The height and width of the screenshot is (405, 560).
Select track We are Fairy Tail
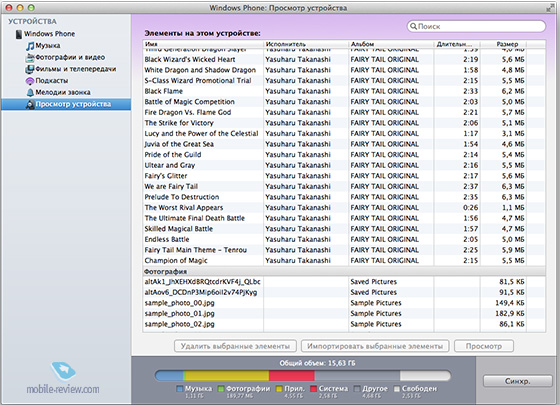pos(344,186)
